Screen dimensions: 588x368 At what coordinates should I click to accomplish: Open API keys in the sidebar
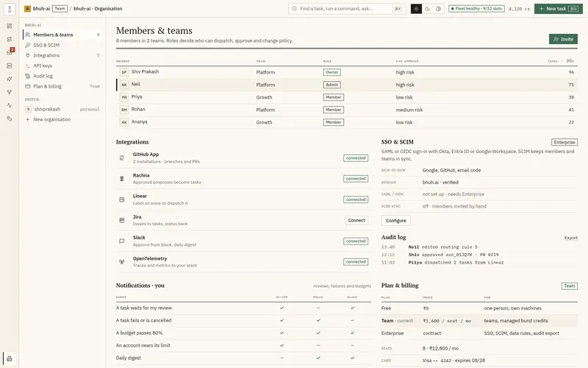pyautogui.click(x=62, y=66)
